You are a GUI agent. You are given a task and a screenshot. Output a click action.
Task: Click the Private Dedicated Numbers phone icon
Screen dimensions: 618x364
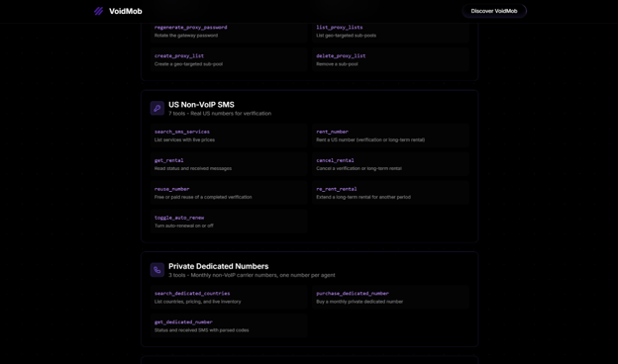[x=157, y=270]
